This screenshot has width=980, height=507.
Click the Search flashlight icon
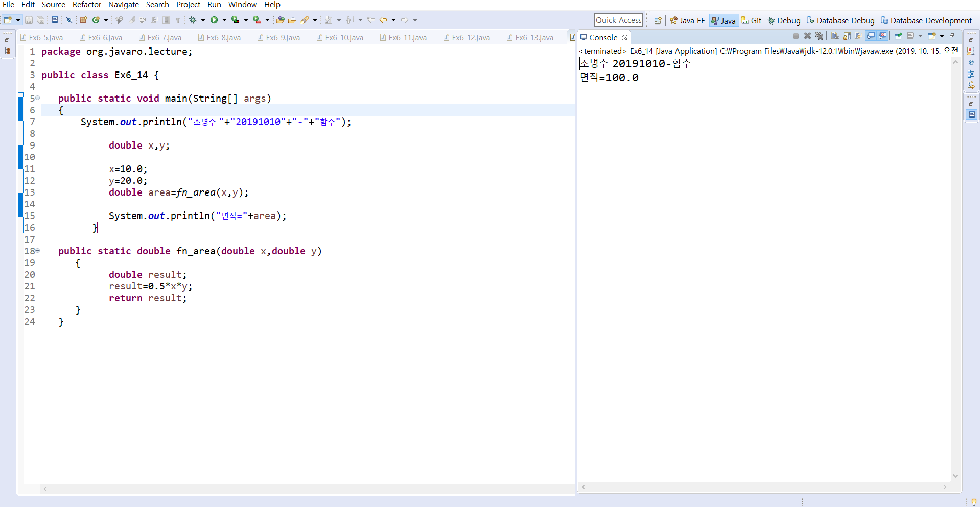point(305,20)
